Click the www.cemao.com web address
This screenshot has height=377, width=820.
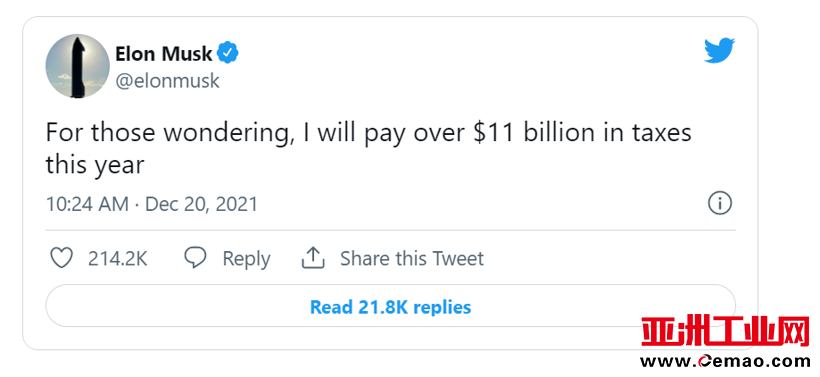tap(725, 361)
